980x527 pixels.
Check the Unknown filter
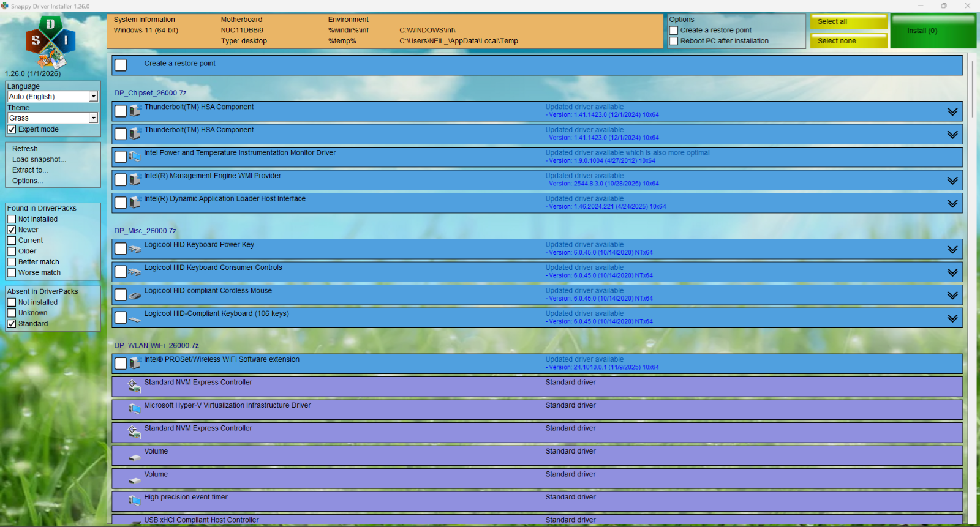[12, 313]
